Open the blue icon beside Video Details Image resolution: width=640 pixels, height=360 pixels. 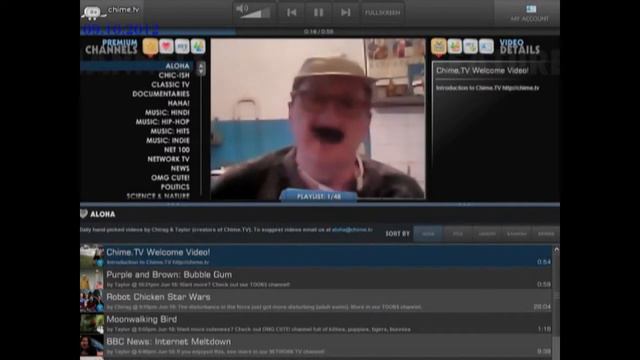(x=486, y=46)
